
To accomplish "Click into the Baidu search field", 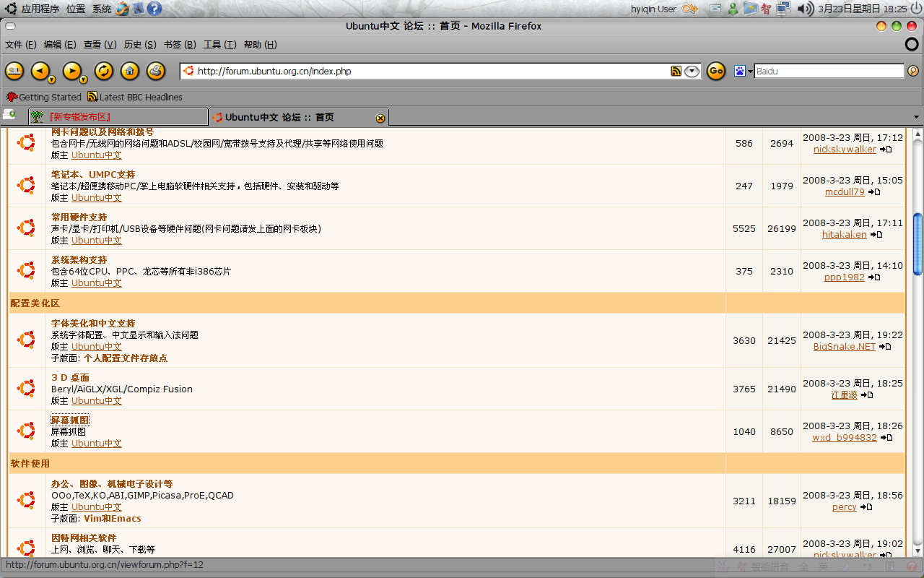I will [x=829, y=71].
